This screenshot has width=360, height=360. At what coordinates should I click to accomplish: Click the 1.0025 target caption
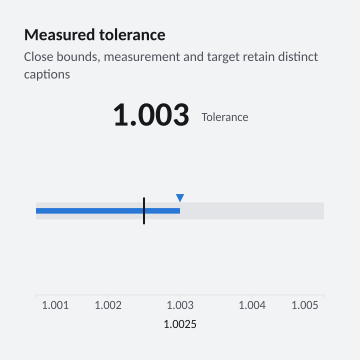point(180,324)
